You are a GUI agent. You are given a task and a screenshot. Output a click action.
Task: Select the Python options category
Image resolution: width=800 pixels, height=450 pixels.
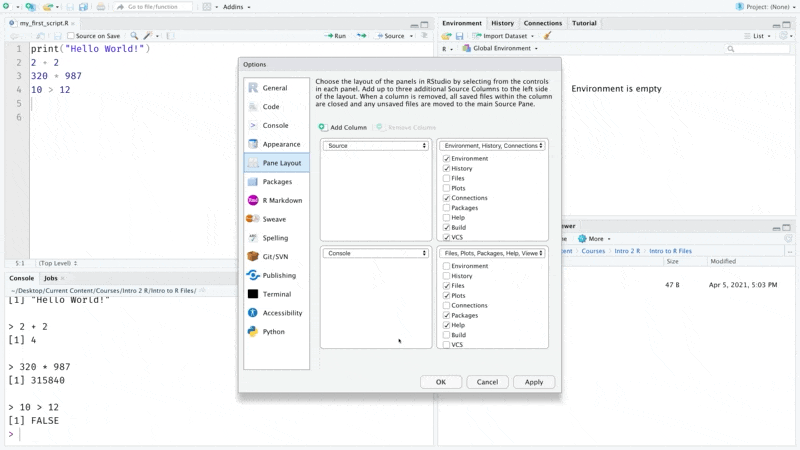point(276,332)
